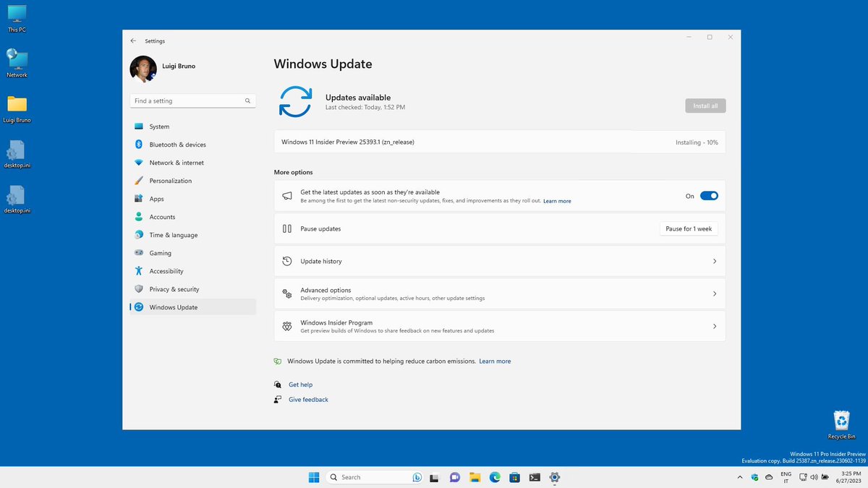Open Microsoft Store from the taskbar
868x488 pixels.
[x=514, y=477]
